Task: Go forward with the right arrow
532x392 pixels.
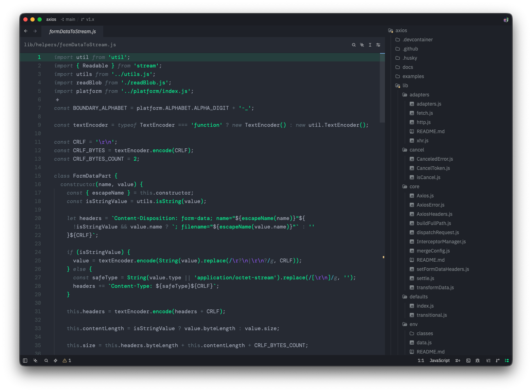Action: point(35,31)
